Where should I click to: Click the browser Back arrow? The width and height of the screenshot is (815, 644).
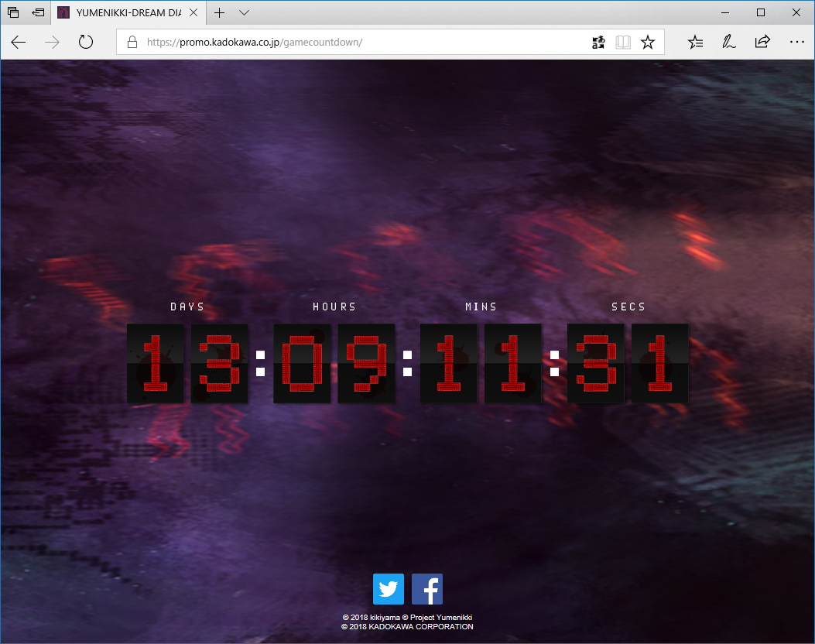[x=19, y=42]
